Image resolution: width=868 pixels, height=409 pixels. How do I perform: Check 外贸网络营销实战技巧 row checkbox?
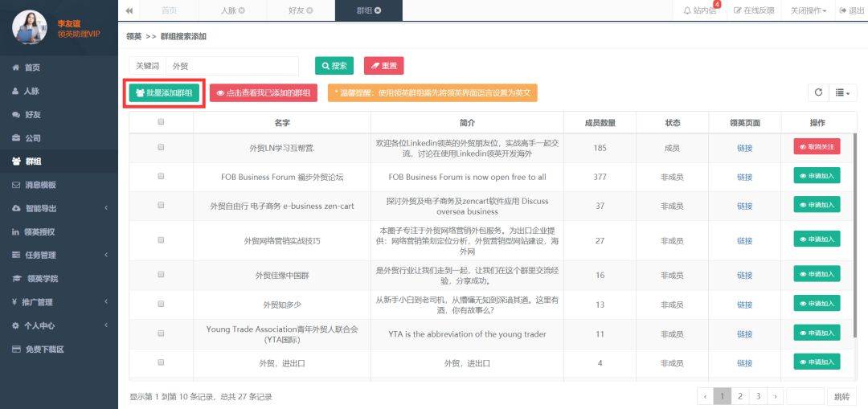point(161,240)
